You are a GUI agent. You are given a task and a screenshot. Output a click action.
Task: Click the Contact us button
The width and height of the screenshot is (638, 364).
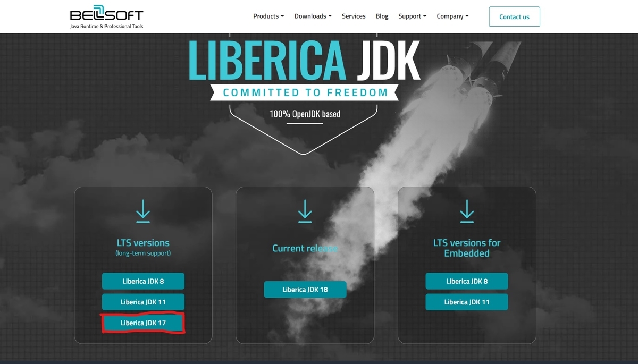[514, 16]
